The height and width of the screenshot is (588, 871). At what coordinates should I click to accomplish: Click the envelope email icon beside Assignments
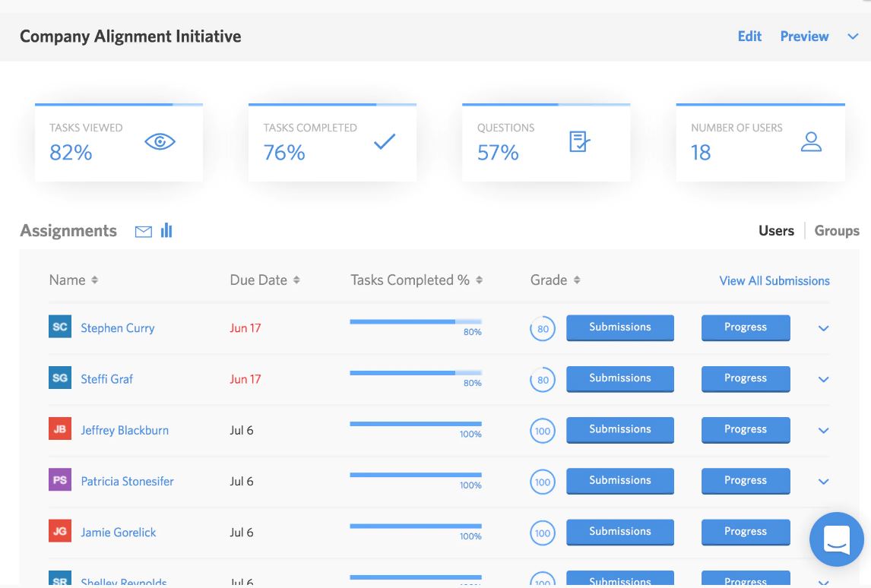(144, 232)
